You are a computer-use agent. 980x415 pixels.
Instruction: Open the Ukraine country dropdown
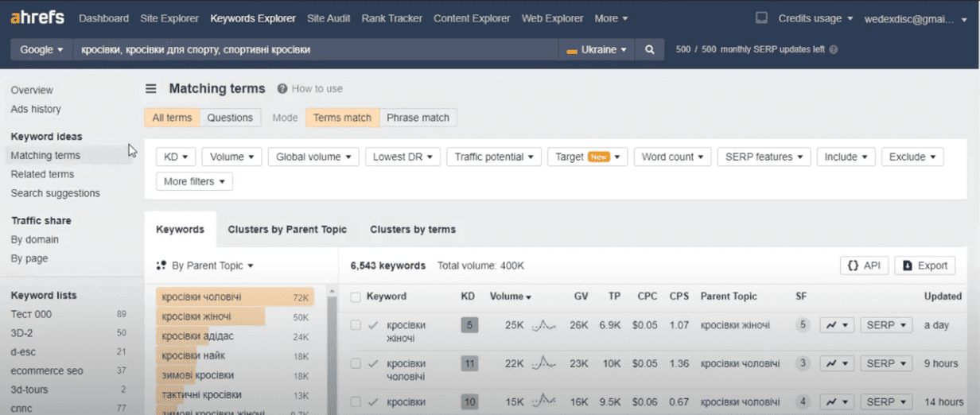point(597,49)
